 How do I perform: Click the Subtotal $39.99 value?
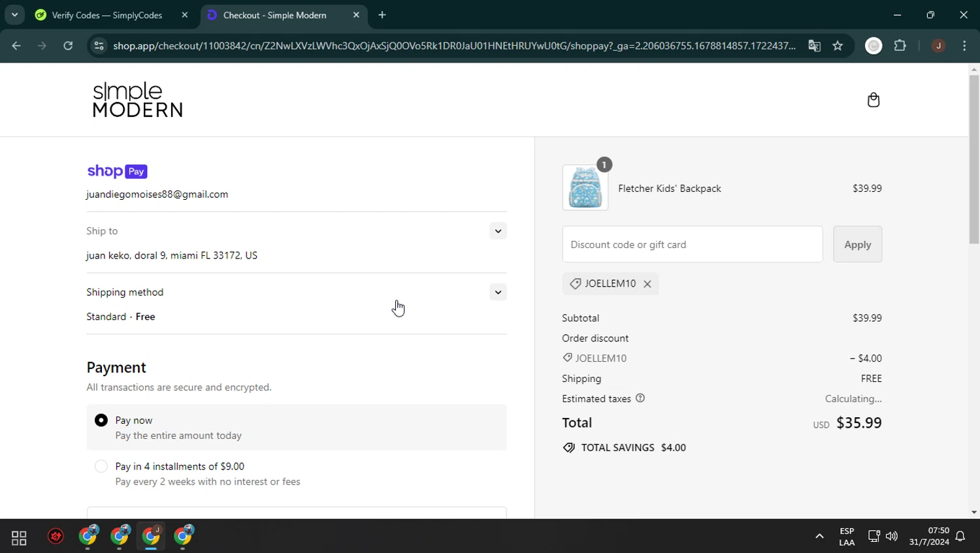pyautogui.click(x=867, y=318)
